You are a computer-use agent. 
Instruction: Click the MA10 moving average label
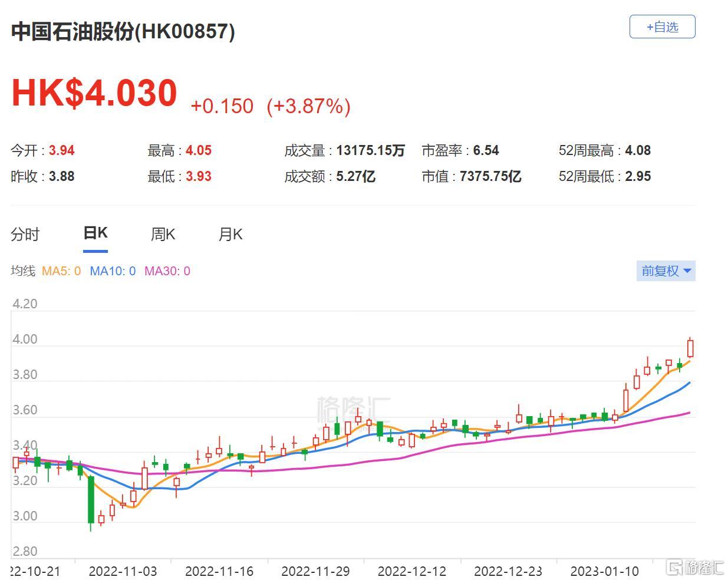[113, 271]
